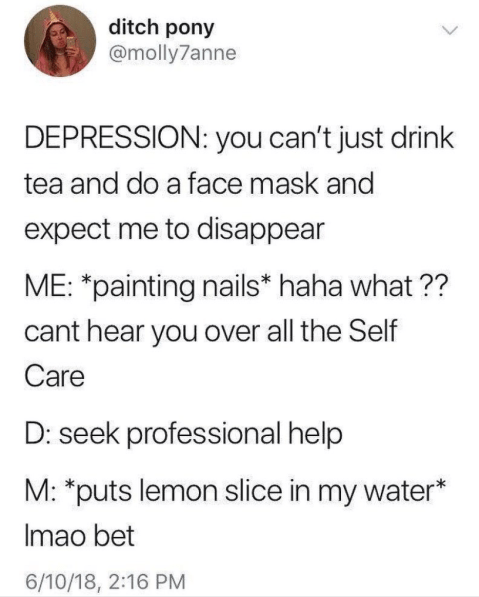This screenshot has width=479, height=597.
Task: Click the 'lmao bet' text
Action: 79,536
